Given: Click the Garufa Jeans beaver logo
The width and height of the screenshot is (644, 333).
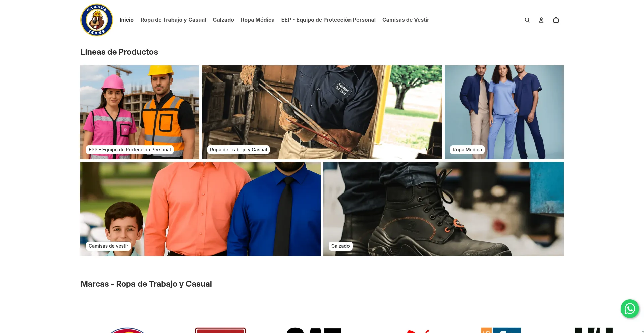Looking at the screenshot, I should [97, 20].
